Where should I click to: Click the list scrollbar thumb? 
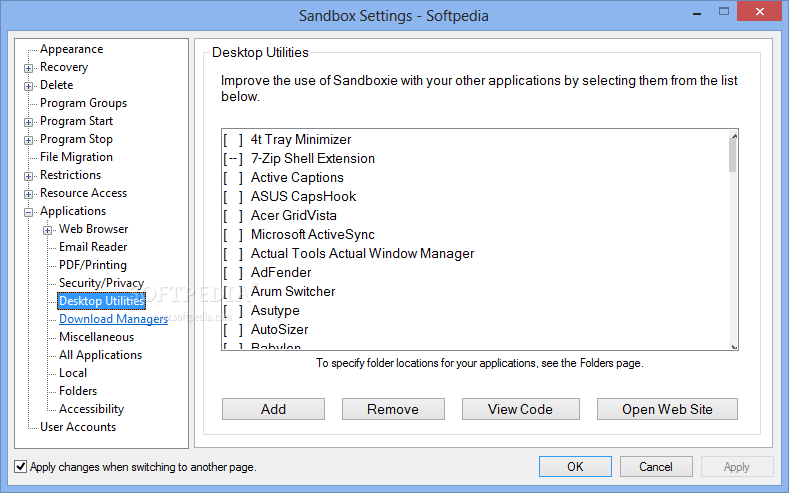tap(733, 155)
